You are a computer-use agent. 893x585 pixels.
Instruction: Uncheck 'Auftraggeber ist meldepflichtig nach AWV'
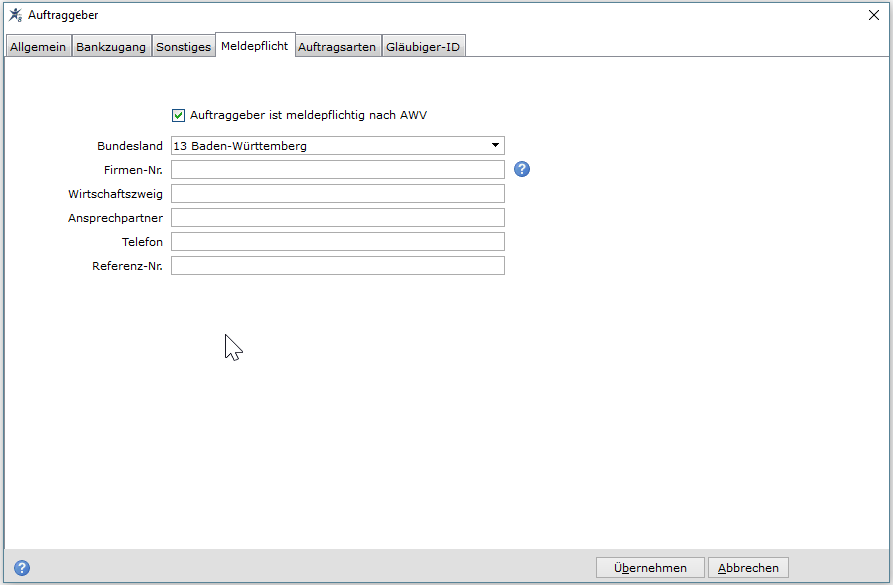(x=178, y=116)
